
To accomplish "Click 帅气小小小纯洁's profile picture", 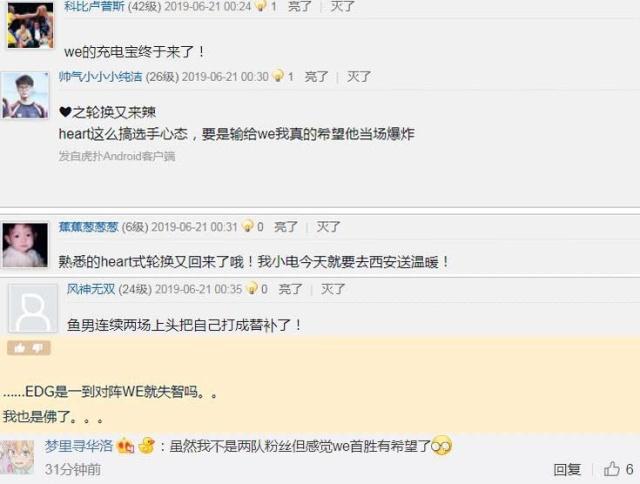I will [25, 95].
